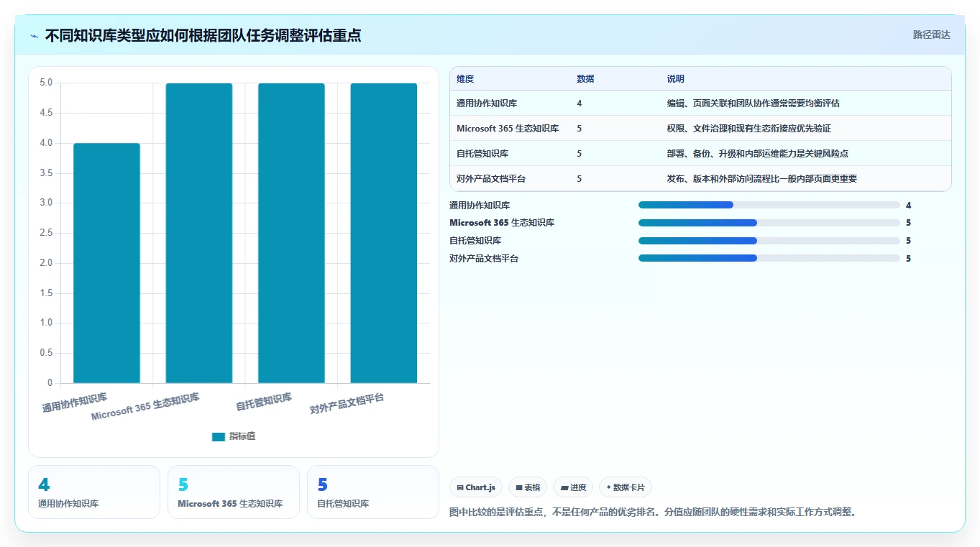Click the Microsoft 365 生态知识库 progress bar
Screen dimensions: 980x547
tap(769, 223)
